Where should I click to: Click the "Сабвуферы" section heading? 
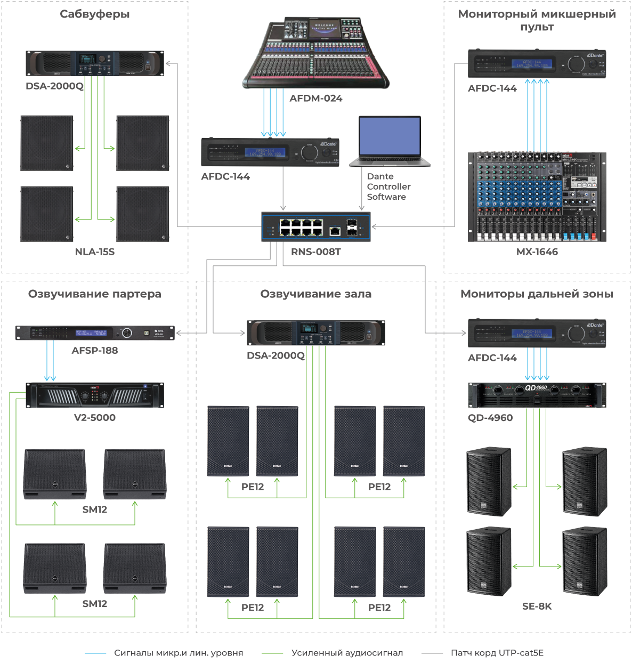tap(95, 14)
